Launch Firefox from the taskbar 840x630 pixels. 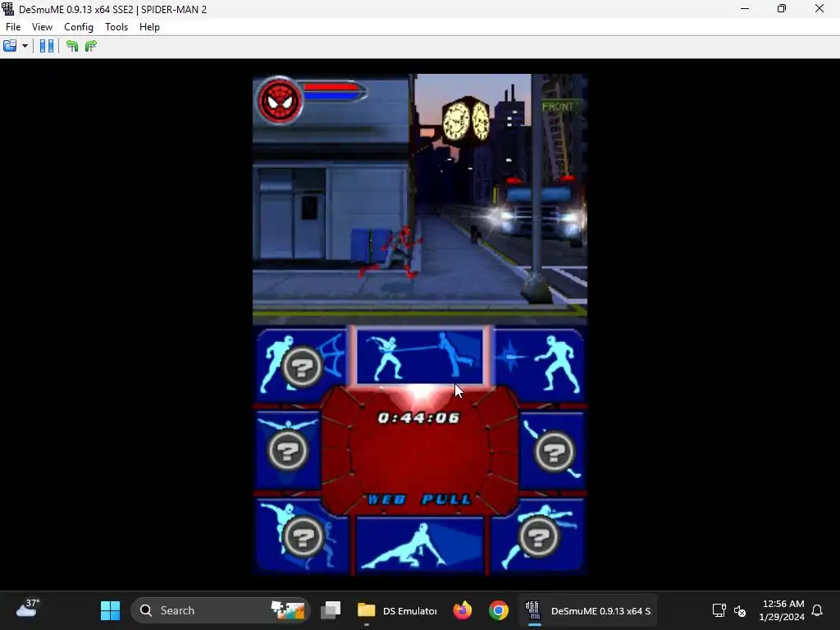coord(463,610)
